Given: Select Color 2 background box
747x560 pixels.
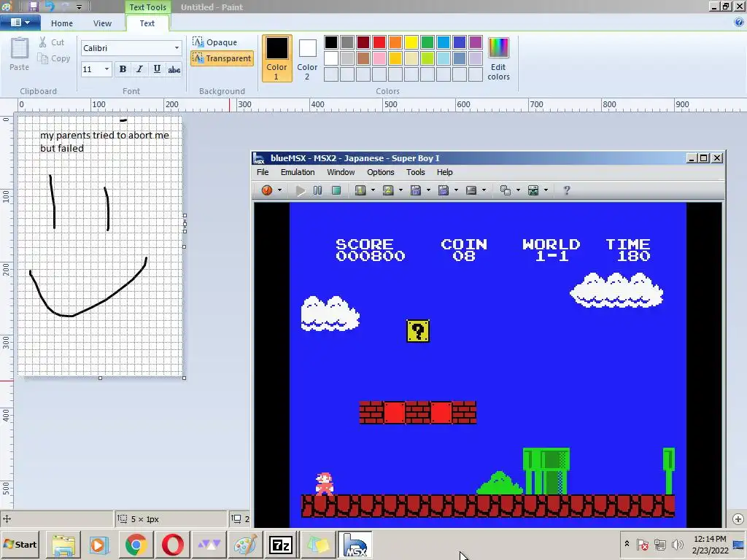Looking at the screenshot, I should click(x=307, y=59).
